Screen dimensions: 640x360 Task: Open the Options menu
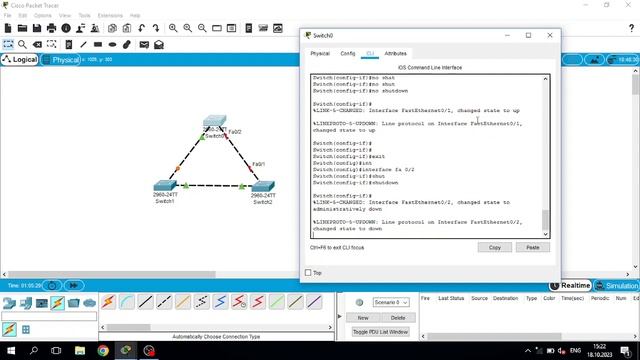coord(42,16)
